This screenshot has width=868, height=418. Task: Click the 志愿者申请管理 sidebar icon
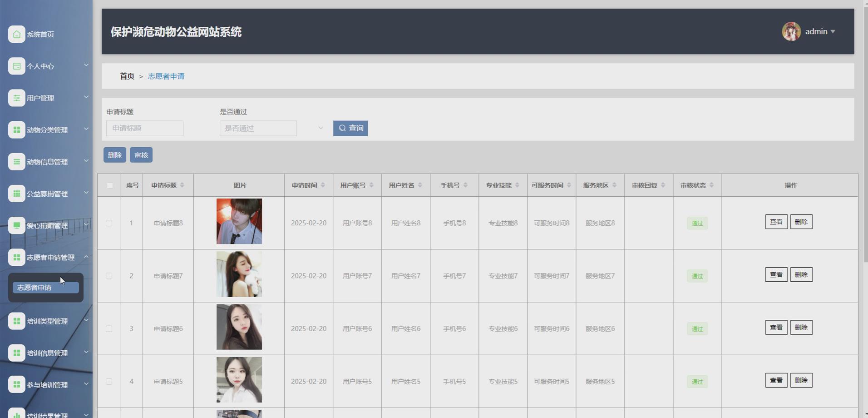point(17,257)
